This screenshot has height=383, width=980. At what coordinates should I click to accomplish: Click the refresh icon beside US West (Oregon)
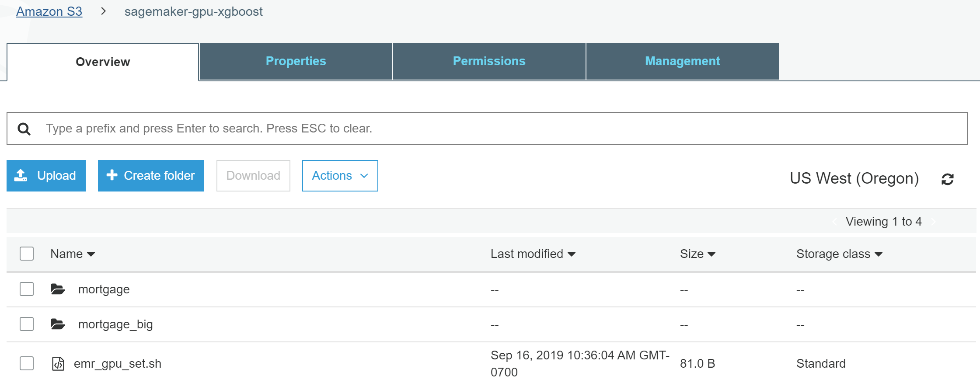coord(947,179)
